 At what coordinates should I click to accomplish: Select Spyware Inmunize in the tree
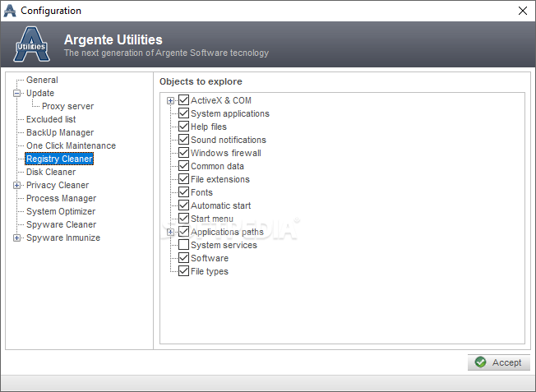(x=63, y=238)
